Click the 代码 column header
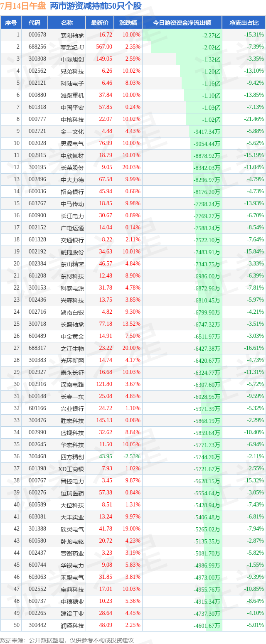The height and width of the screenshot is (644, 266). pos(35,23)
